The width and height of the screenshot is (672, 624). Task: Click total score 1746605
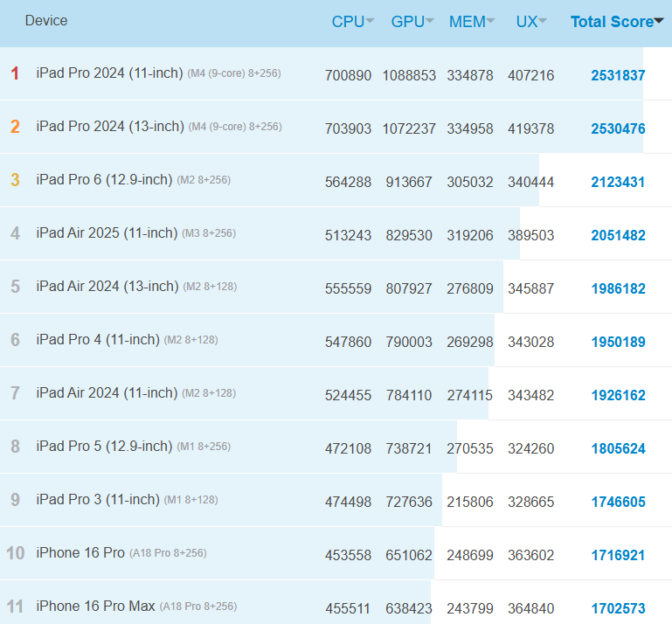tap(618, 502)
